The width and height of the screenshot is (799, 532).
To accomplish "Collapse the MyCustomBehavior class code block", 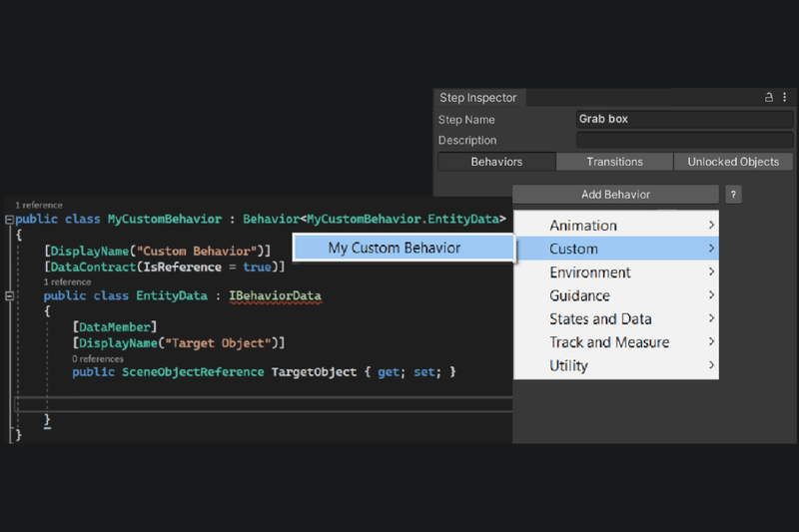I will coord(9,219).
